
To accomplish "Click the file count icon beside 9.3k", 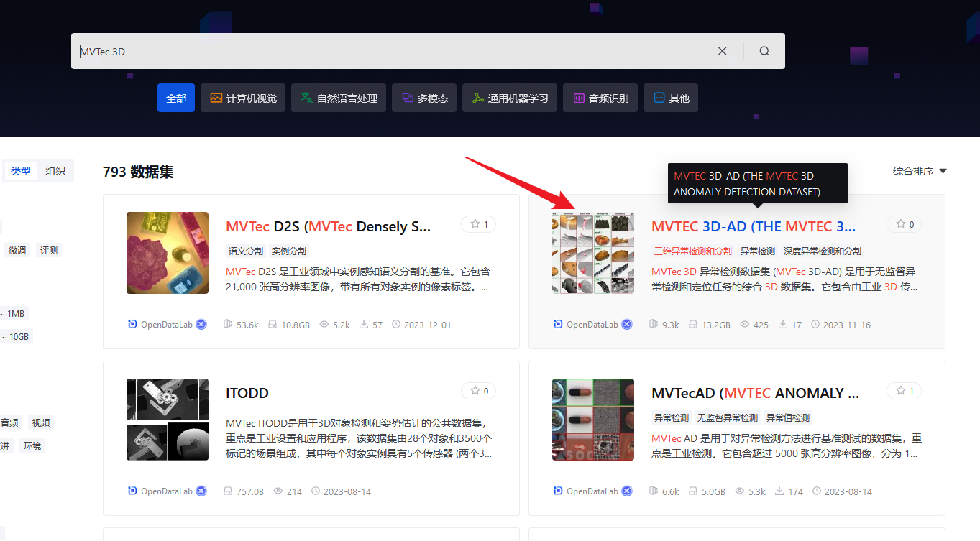I will click(x=654, y=325).
